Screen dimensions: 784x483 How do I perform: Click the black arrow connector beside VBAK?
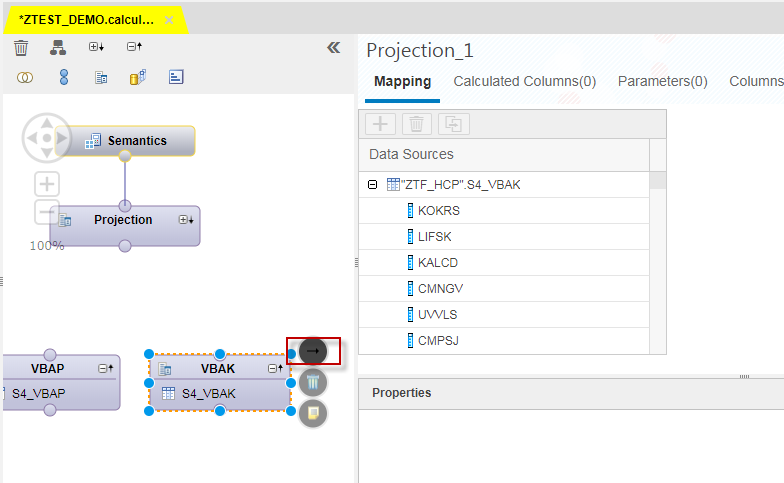pyautogui.click(x=313, y=351)
